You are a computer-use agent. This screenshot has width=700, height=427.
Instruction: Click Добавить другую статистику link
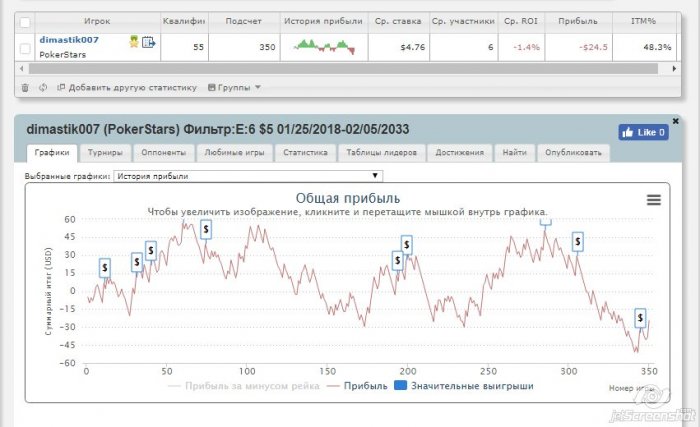127,88
